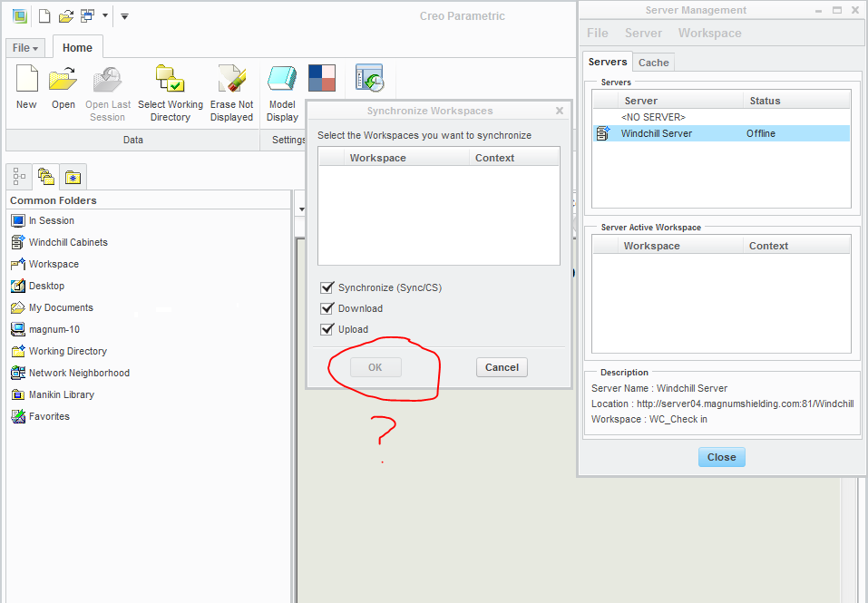
Task: Click Cancel in Synchronize Workspaces dialog
Action: pos(502,367)
